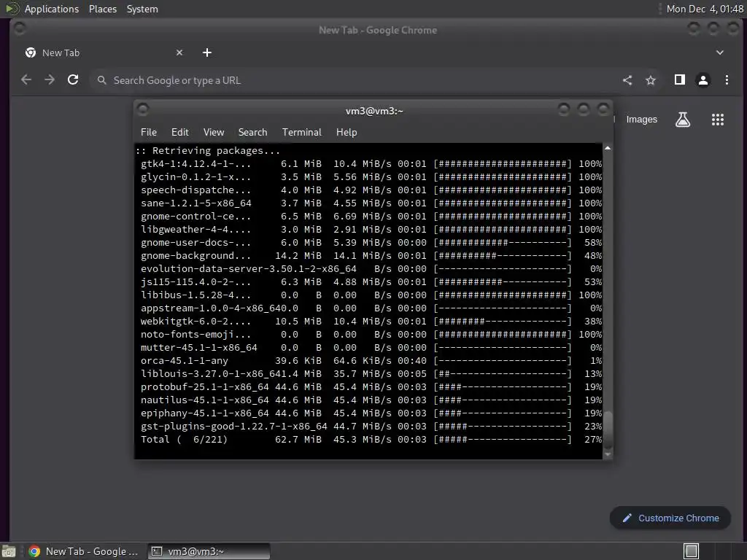Open the Images link

[641, 120]
